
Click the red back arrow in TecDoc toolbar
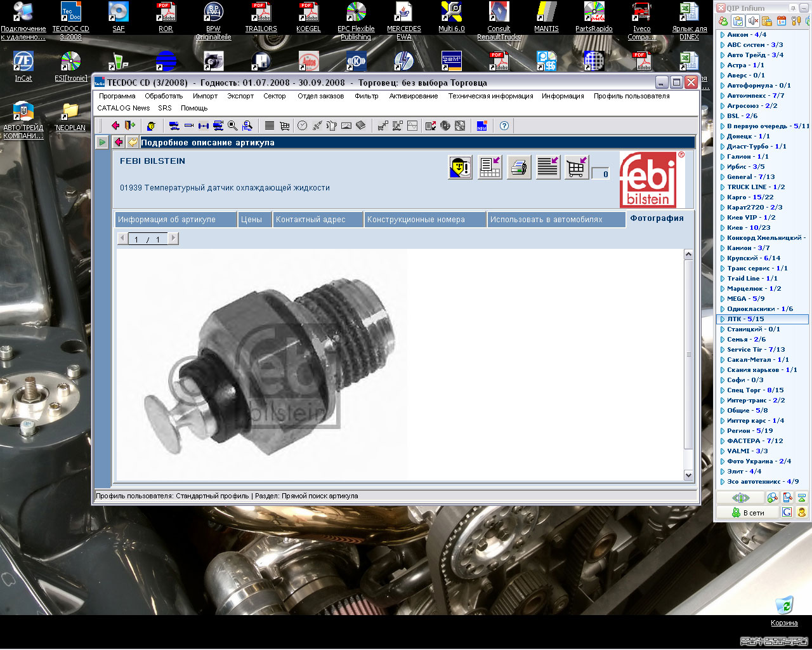pyautogui.click(x=115, y=126)
